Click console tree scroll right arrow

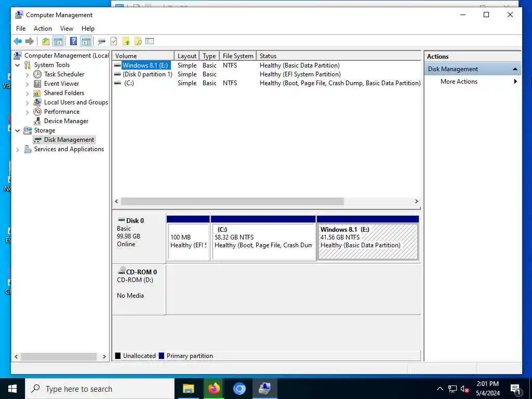(x=104, y=356)
